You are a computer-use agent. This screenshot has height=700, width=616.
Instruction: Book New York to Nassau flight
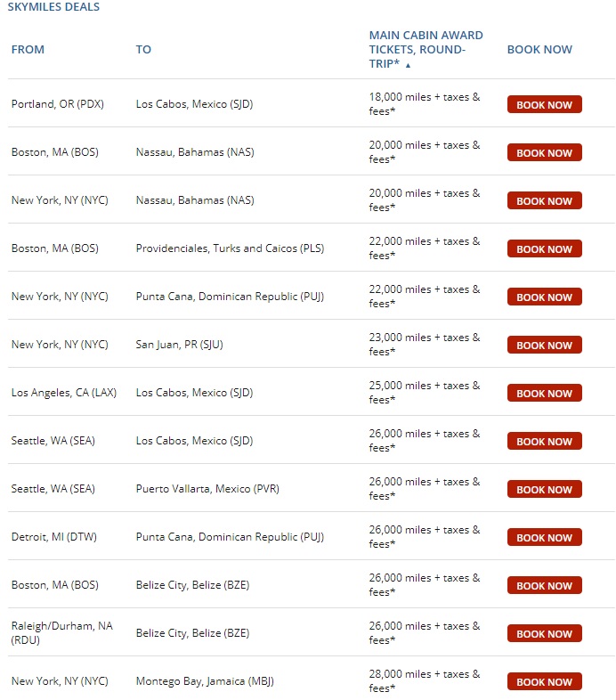point(544,201)
